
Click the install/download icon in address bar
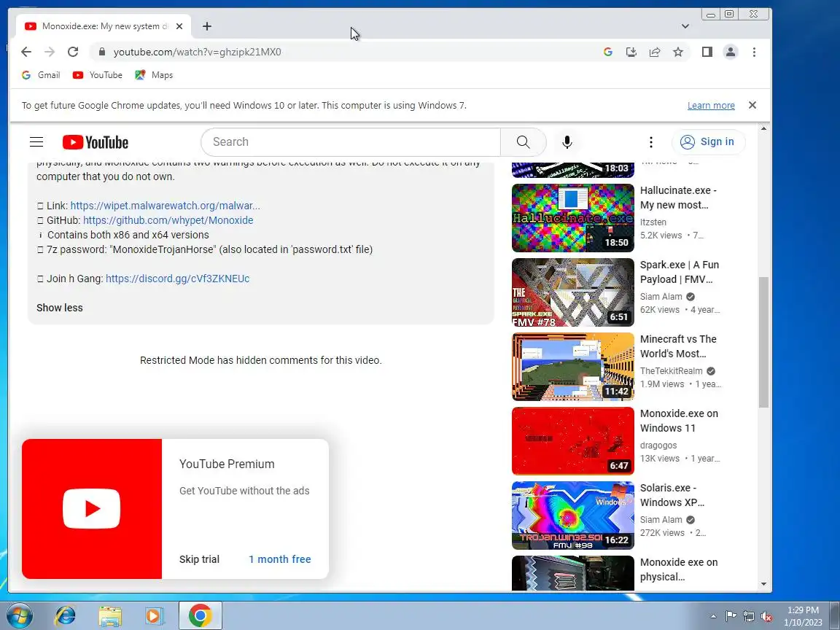coord(631,52)
